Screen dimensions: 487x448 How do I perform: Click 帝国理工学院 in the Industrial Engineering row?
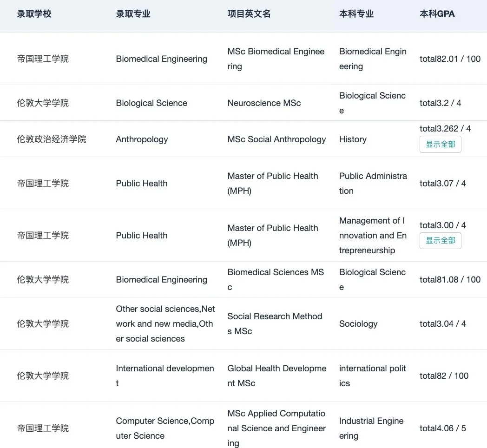43,428
